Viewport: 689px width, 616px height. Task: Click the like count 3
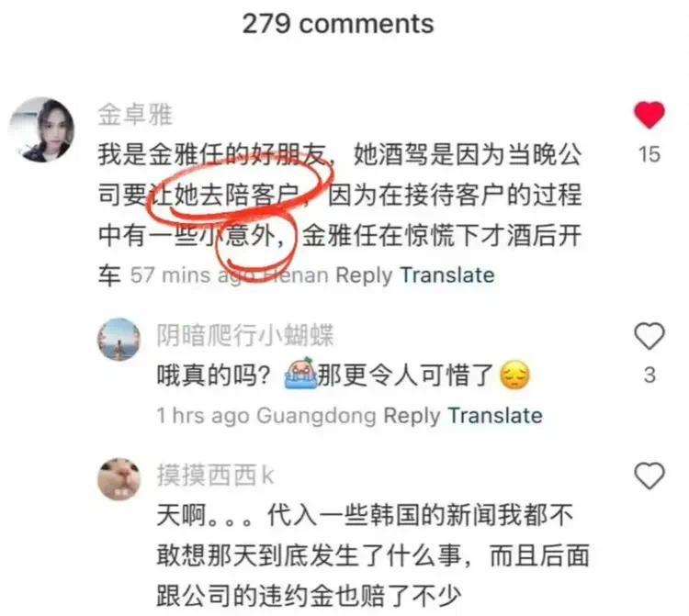coord(649,375)
